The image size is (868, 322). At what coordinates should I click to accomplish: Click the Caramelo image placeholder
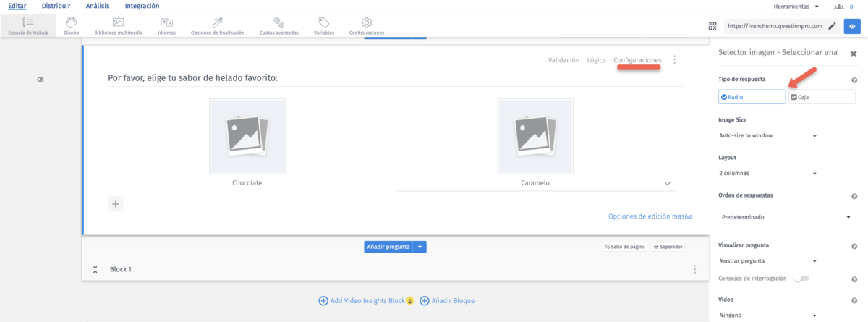point(535,137)
